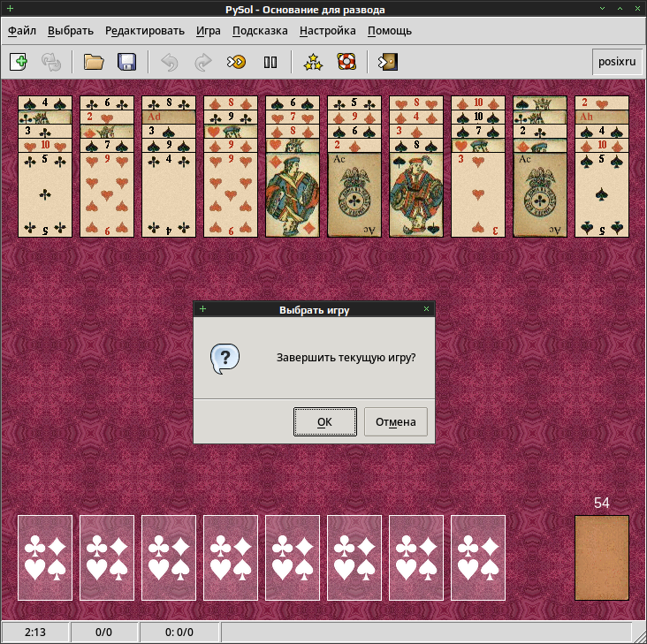Click the posixru player button
Image resolution: width=647 pixels, height=644 pixels.
point(617,62)
